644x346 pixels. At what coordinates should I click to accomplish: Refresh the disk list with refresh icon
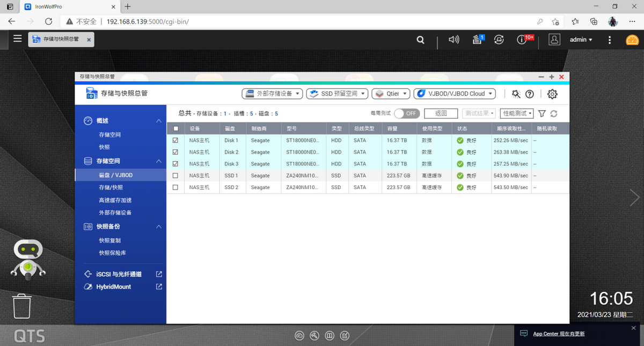(554, 114)
